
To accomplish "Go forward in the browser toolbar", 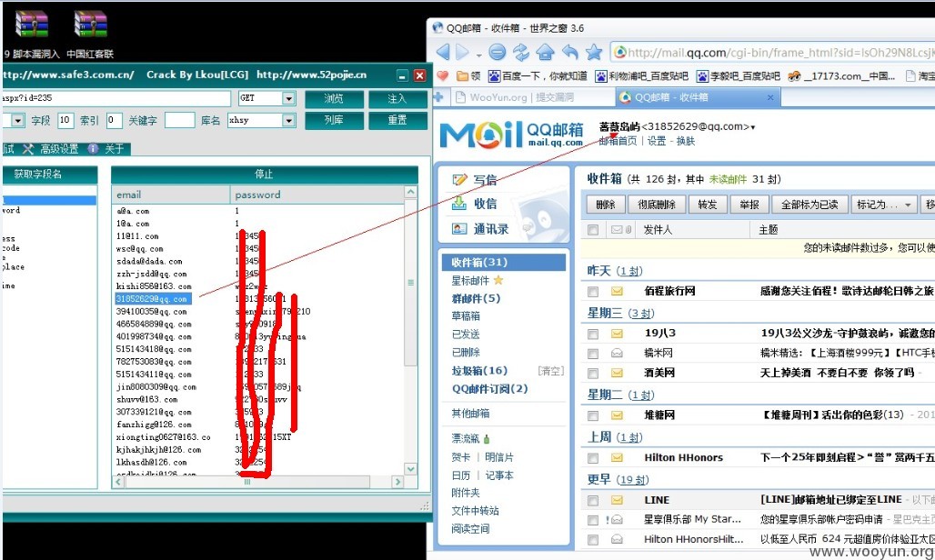I will [x=463, y=52].
